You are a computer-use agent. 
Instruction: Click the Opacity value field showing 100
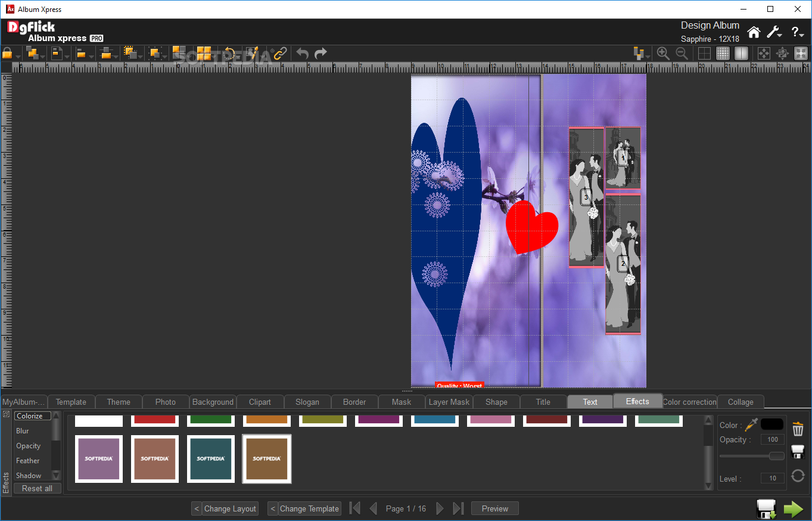point(773,439)
